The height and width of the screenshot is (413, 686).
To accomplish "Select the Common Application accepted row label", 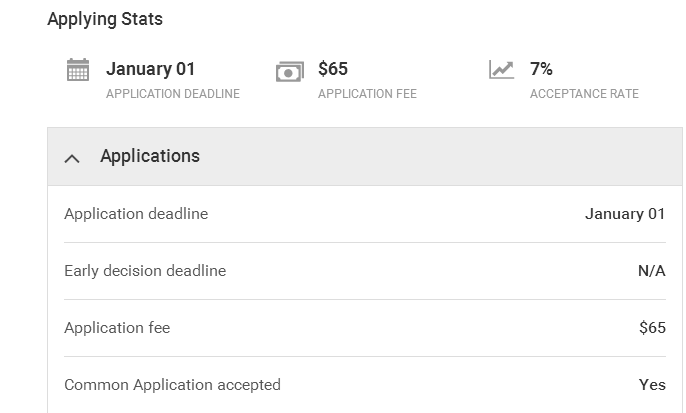I will pos(172,385).
